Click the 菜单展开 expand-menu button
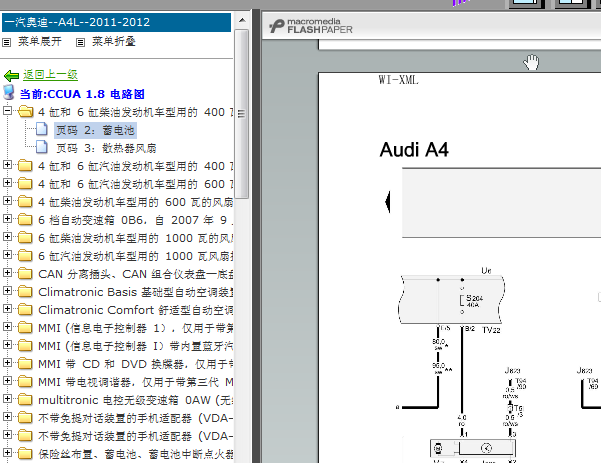The image size is (601, 463). coord(32,41)
